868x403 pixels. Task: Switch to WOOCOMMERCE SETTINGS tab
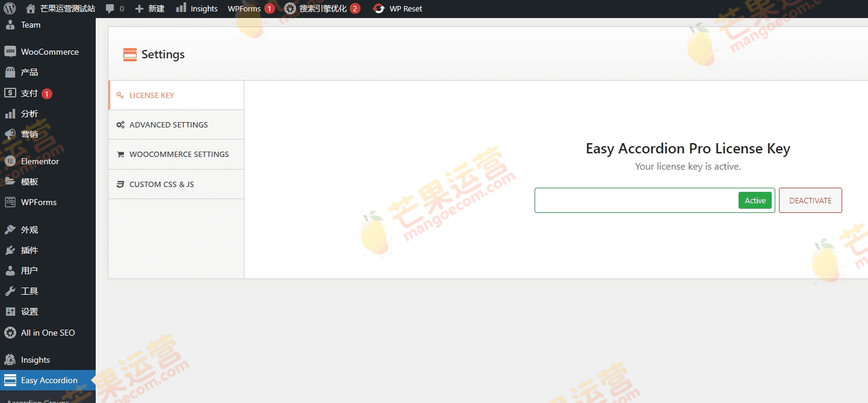(x=176, y=155)
